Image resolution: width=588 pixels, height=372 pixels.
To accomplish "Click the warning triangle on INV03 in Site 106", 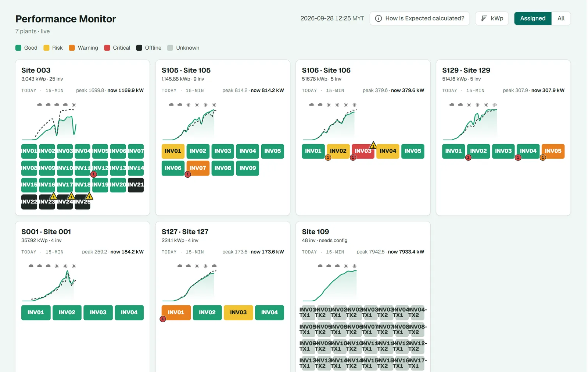I will (373, 145).
